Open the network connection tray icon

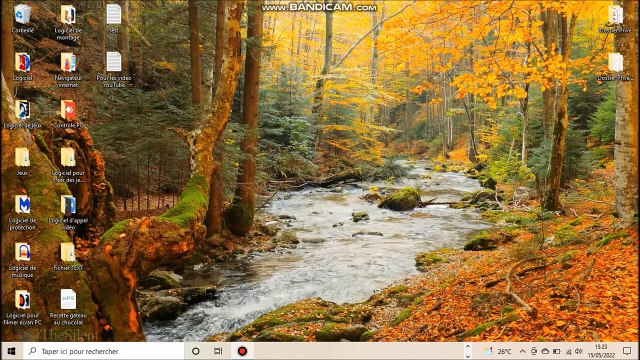tap(568, 351)
